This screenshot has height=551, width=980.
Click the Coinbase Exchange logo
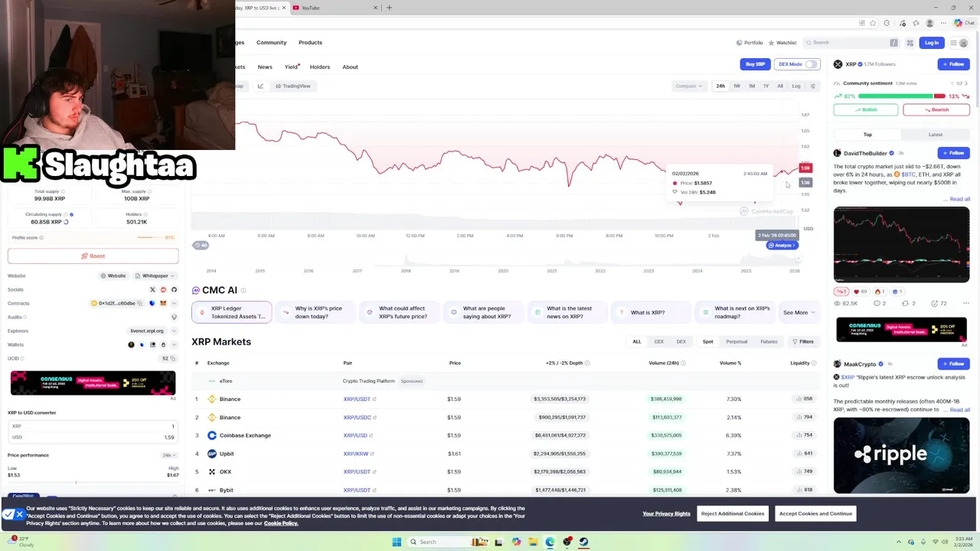coord(212,435)
